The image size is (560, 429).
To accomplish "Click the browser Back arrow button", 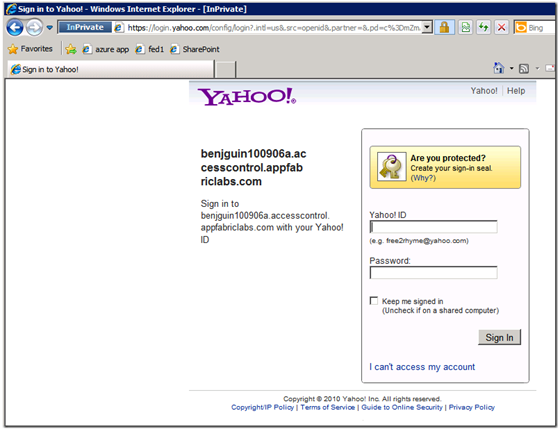I will point(15,28).
